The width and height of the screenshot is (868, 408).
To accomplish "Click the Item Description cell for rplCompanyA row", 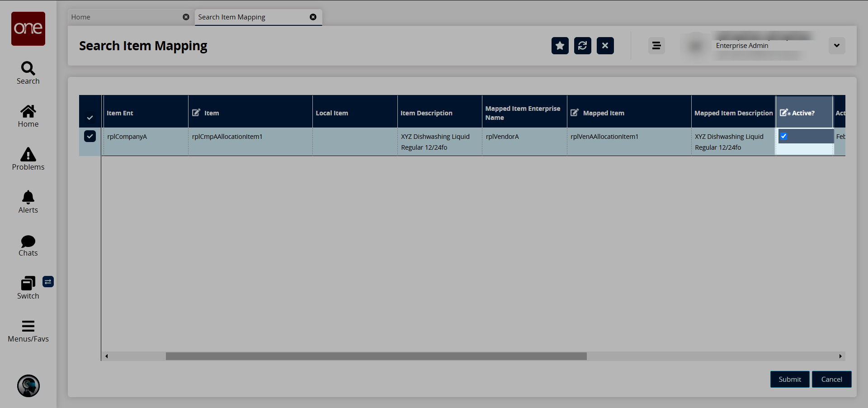I will (439, 142).
